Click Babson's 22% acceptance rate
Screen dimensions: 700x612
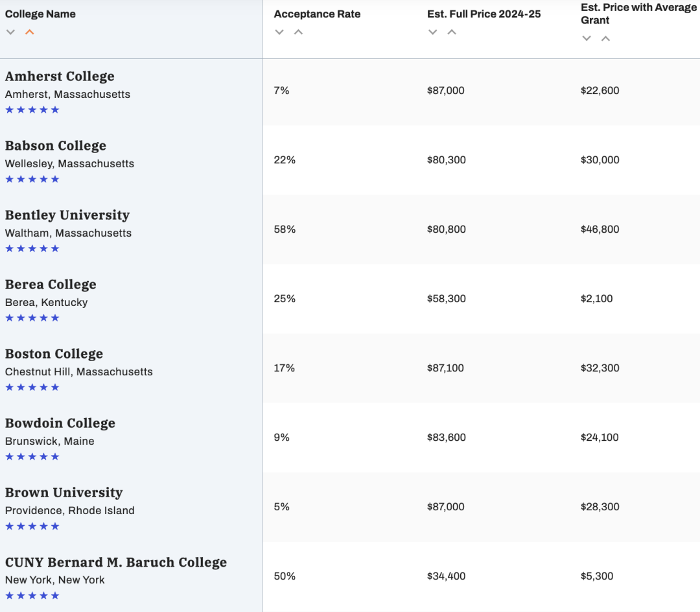click(x=285, y=160)
